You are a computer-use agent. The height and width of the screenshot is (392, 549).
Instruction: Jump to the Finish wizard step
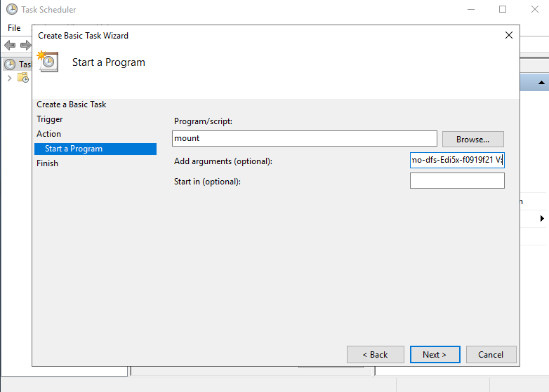click(x=48, y=163)
